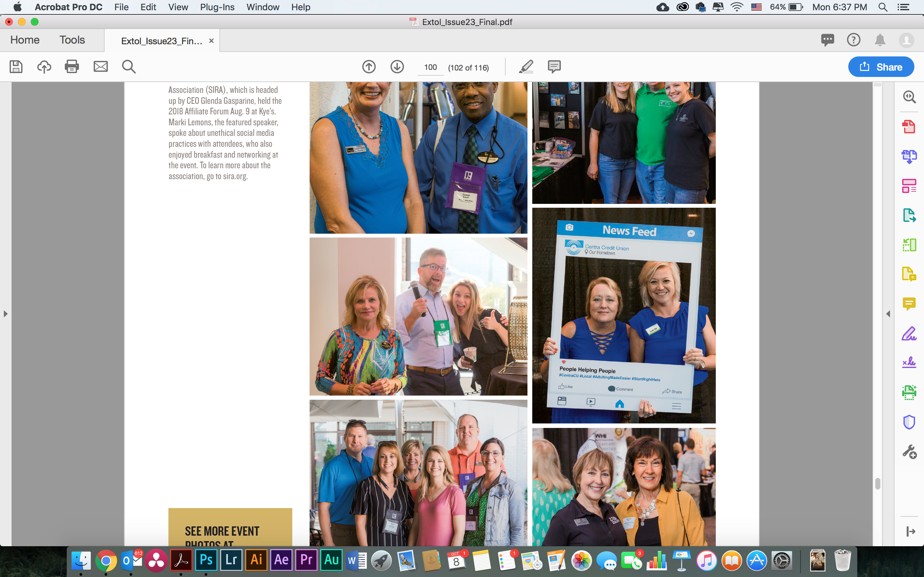Open Protect shield tool in sidebar
The image size is (924, 577).
[x=909, y=422]
